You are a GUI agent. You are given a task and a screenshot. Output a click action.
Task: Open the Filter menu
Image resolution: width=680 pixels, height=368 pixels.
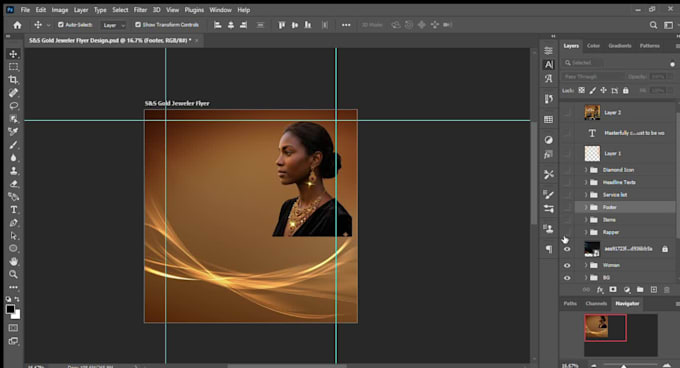pyautogui.click(x=140, y=10)
